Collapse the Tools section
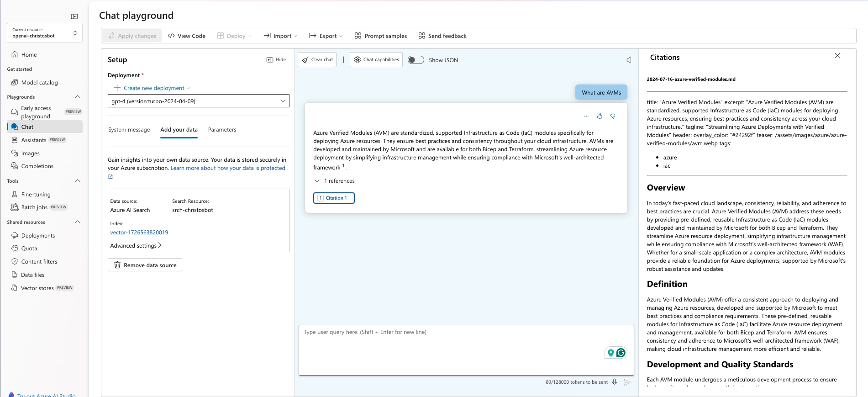The height and width of the screenshot is (397, 868). 77,180
